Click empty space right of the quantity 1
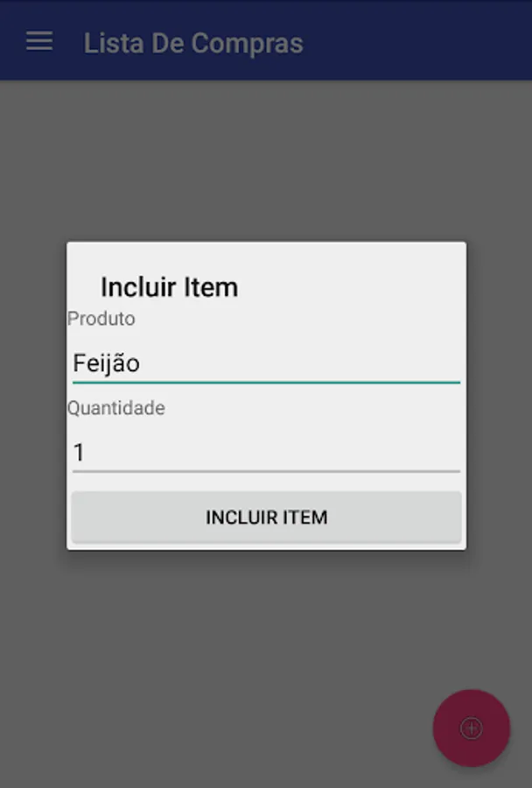Screen dimensions: 532x788 271,453
